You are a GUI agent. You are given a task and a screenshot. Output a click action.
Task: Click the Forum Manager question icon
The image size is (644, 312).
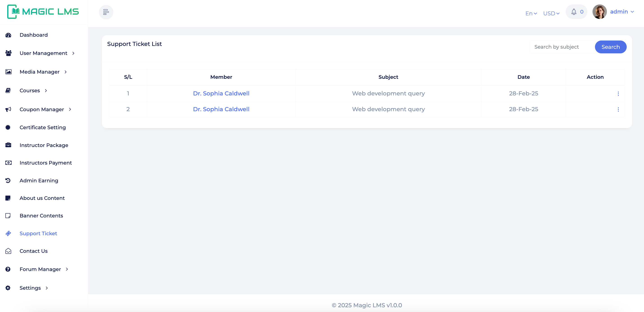click(8, 269)
